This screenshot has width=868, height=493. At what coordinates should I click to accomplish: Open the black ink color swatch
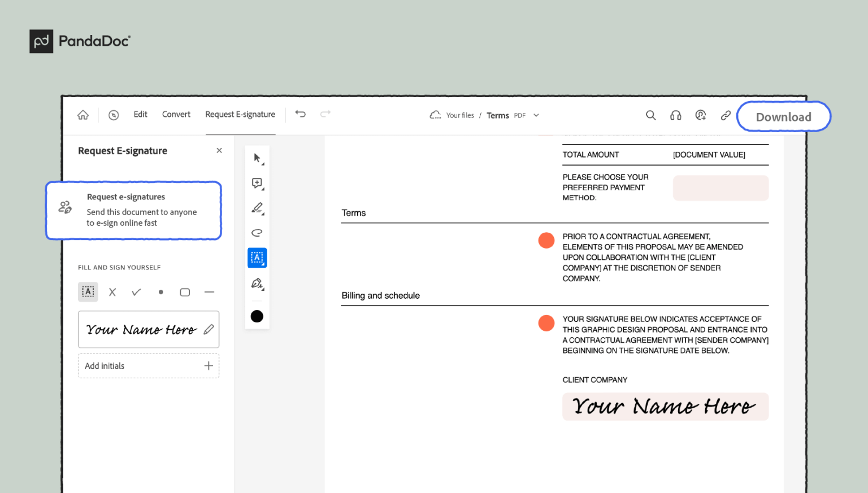257,316
